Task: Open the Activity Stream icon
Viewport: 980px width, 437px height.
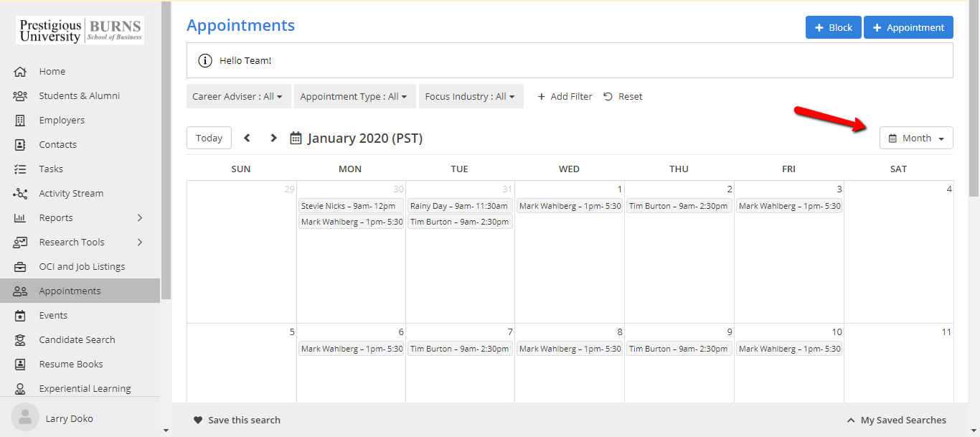Action: [20, 194]
